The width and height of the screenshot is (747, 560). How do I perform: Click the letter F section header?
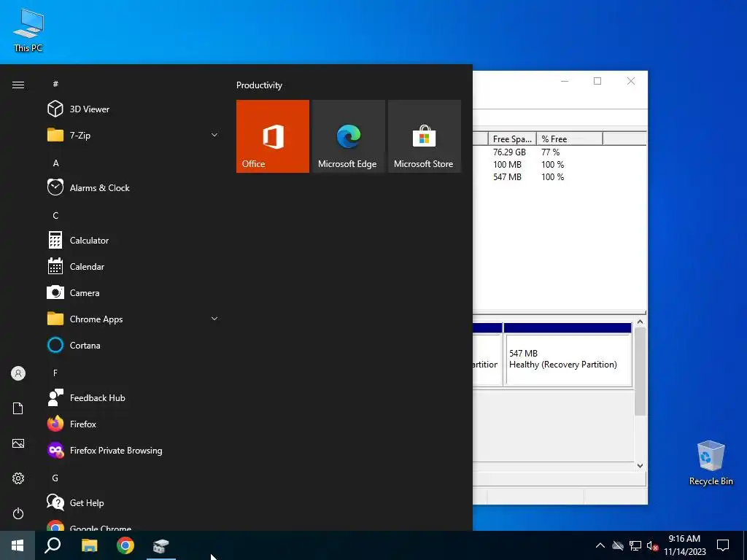(x=55, y=373)
